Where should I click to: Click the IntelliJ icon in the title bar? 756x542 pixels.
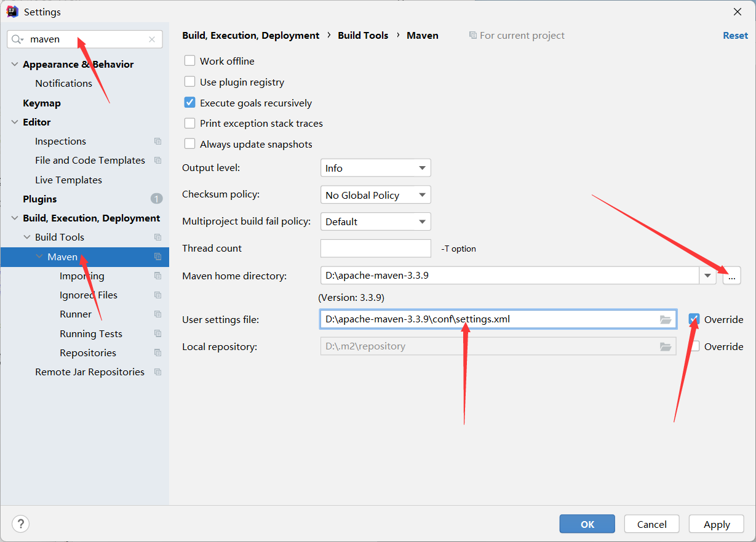[x=12, y=12]
